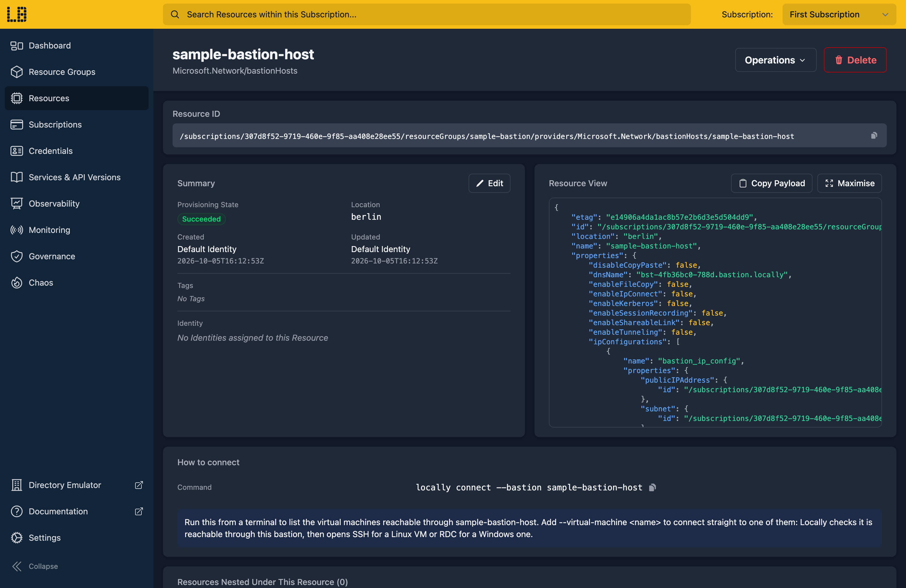Click the Observability chart icon
906x588 pixels.
17,204
